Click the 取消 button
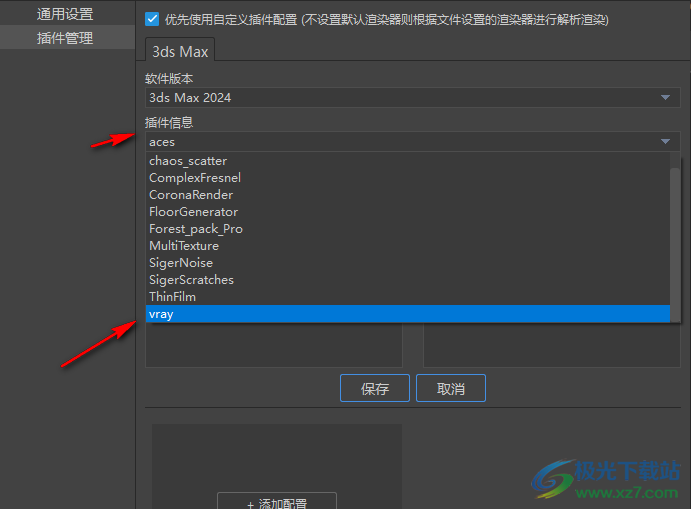 pos(451,388)
